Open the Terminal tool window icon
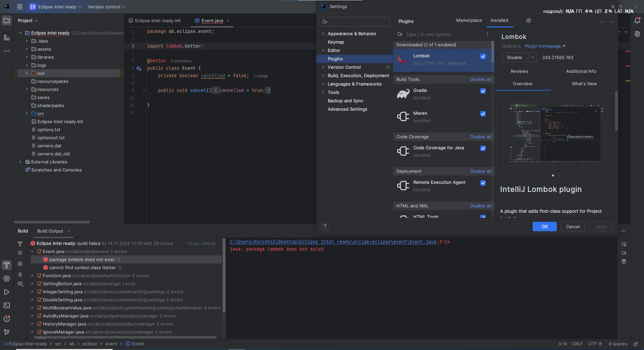The height and width of the screenshot is (350, 644). point(7,305)
